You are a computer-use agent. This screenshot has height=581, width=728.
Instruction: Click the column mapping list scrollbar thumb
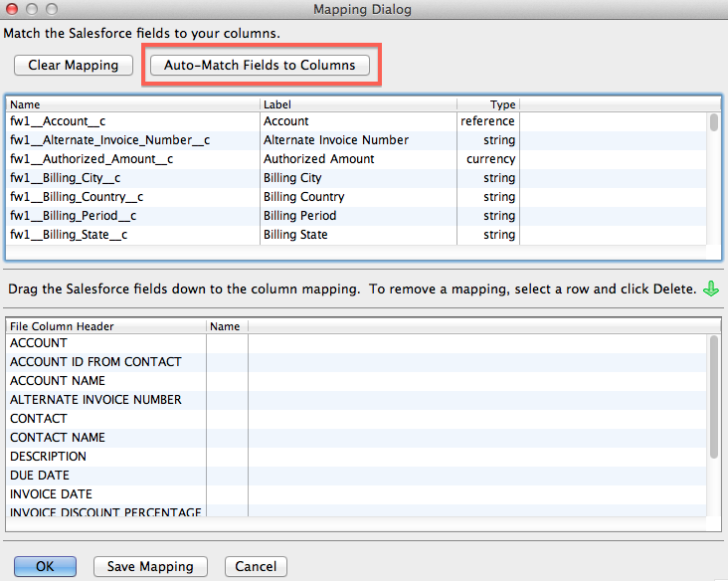(714, 397)
